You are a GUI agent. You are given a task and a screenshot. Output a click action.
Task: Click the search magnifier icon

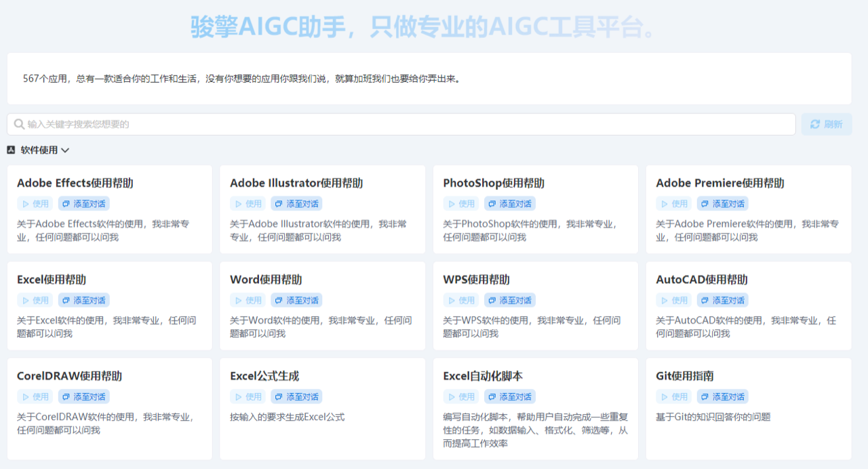19,124
